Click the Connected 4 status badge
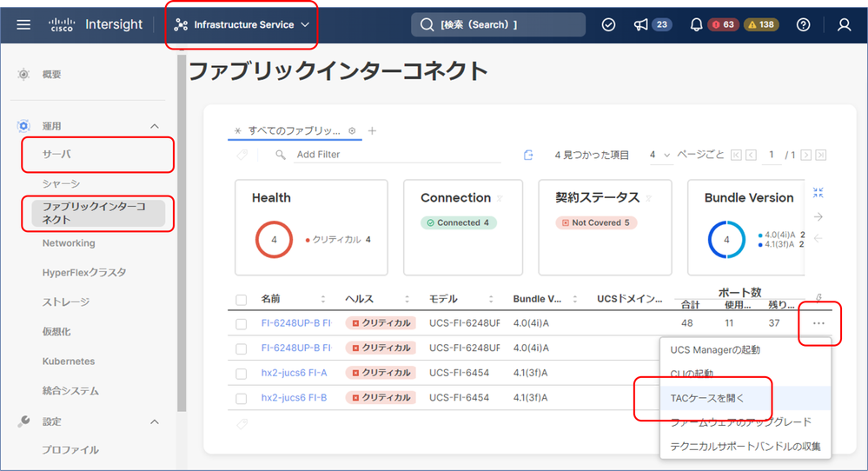 point(459,222)
